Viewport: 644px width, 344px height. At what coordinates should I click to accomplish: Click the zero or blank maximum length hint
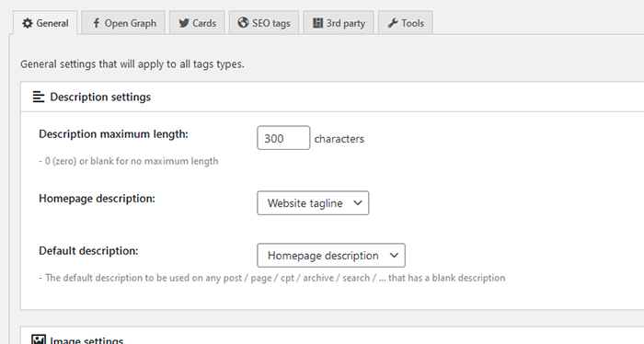click(129, 161)
